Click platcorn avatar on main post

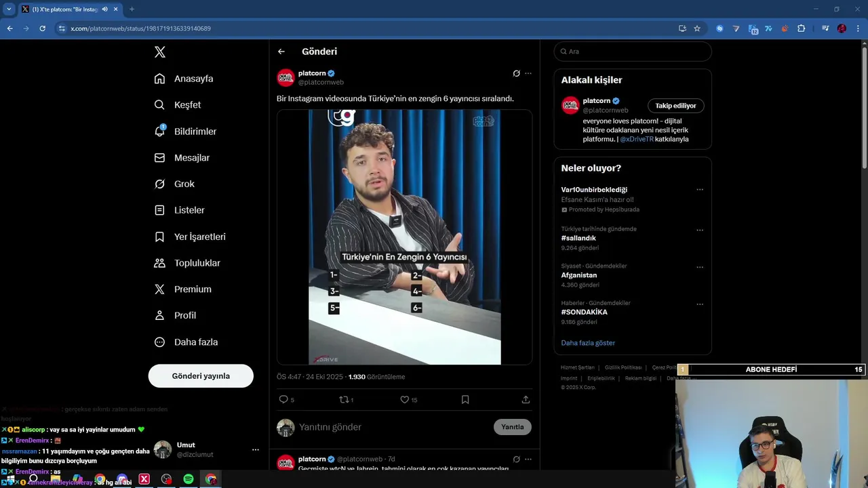pos(285,78)
